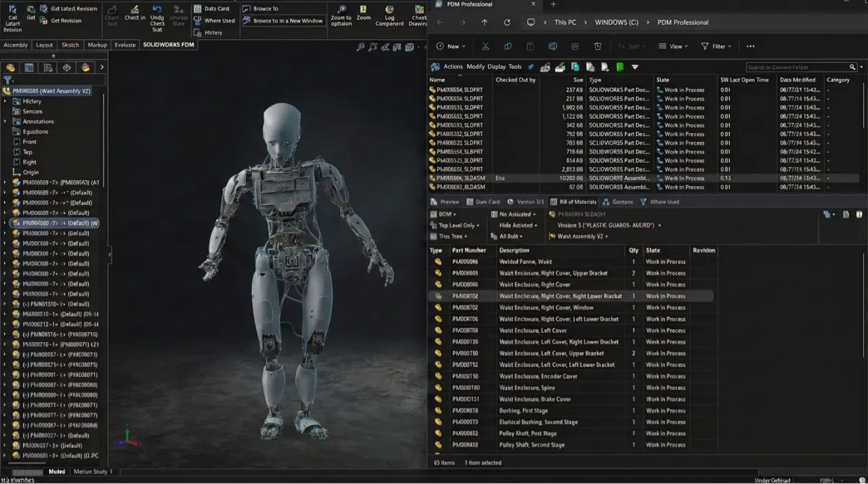Viewport: 868px width, 484px height.
Task: Click Browse to in a New Window
Action: (x=283, y=20)
